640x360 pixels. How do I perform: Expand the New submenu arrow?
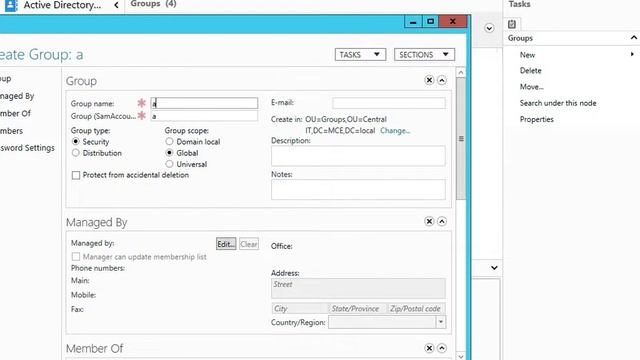pos(632,54)
